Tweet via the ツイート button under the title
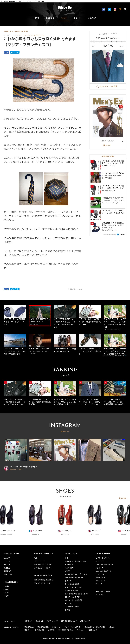Viewport: 130px width, 644px height. (x=15, y=52)
